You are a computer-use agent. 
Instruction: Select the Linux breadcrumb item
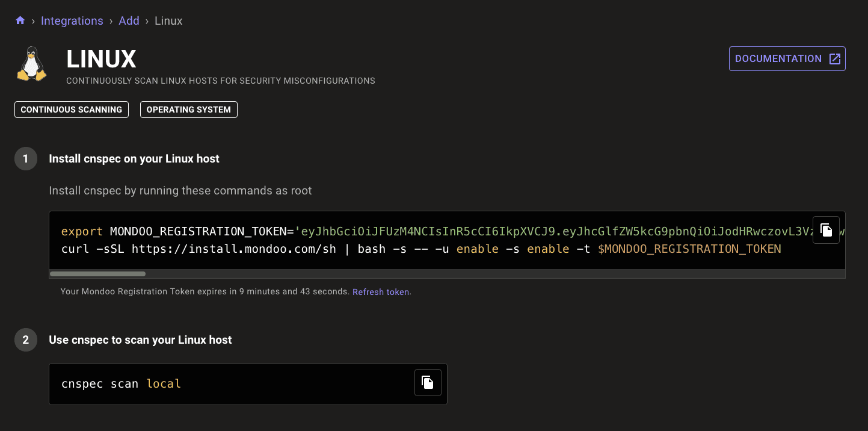pyautogui.click(x=168, y=20)
